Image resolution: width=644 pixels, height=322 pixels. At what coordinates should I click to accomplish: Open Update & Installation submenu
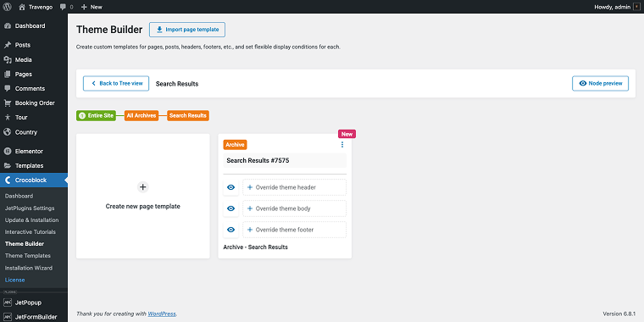click(31, 220)
